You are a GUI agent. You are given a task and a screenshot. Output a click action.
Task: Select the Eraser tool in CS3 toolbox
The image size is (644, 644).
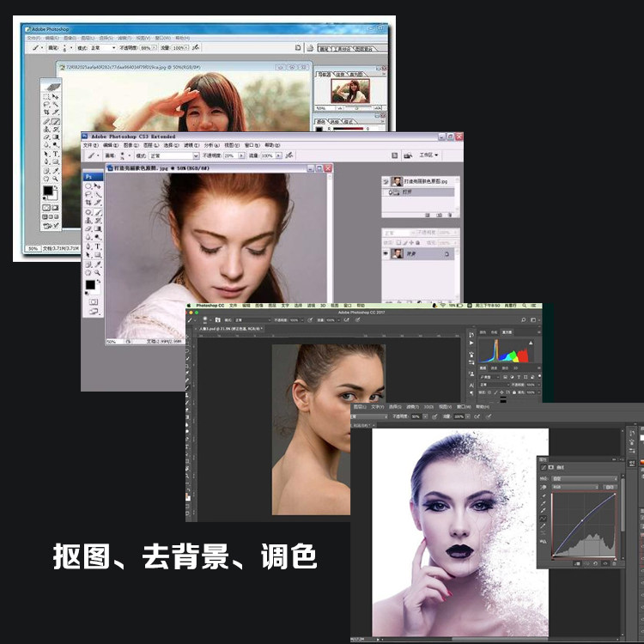point(88,228)
